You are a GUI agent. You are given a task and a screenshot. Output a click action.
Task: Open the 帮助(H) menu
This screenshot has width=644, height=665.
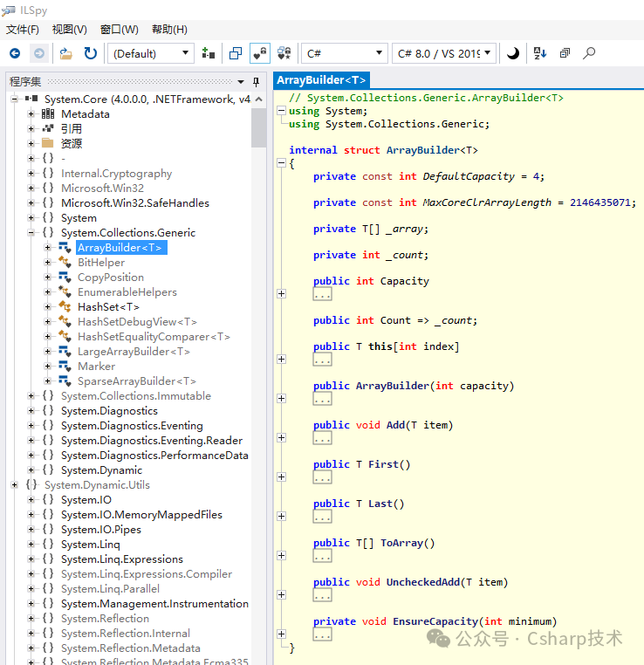(x=169, y=30)
